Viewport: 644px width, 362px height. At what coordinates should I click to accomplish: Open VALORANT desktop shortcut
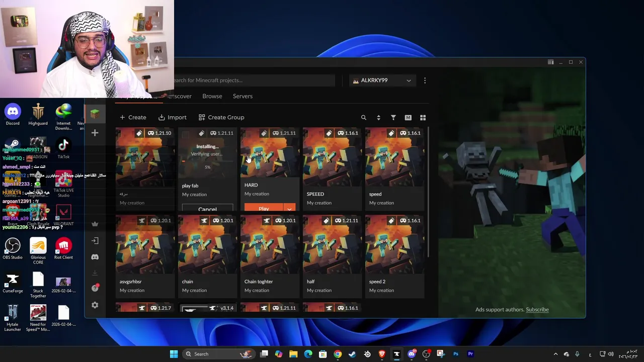tap(63, 216)
